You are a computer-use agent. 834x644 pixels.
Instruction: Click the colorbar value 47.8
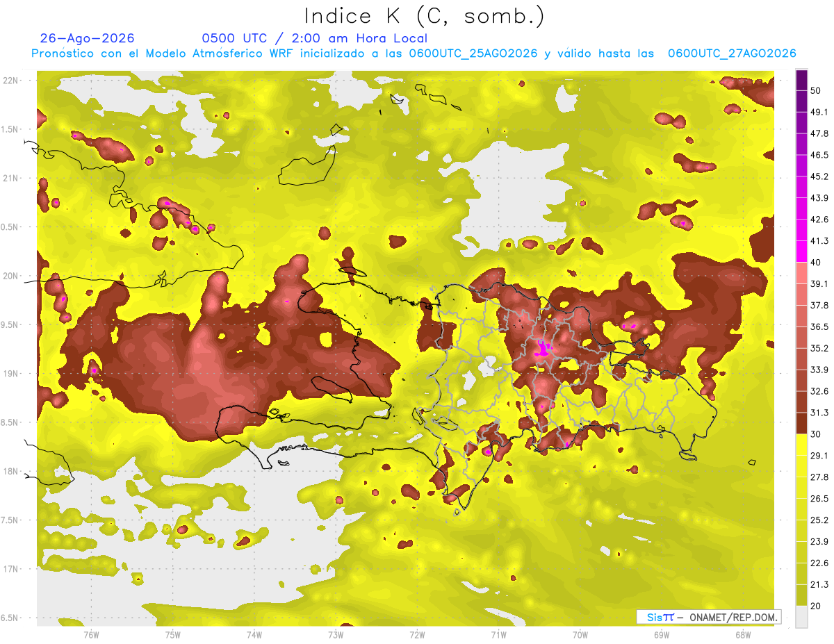[819, 133]
